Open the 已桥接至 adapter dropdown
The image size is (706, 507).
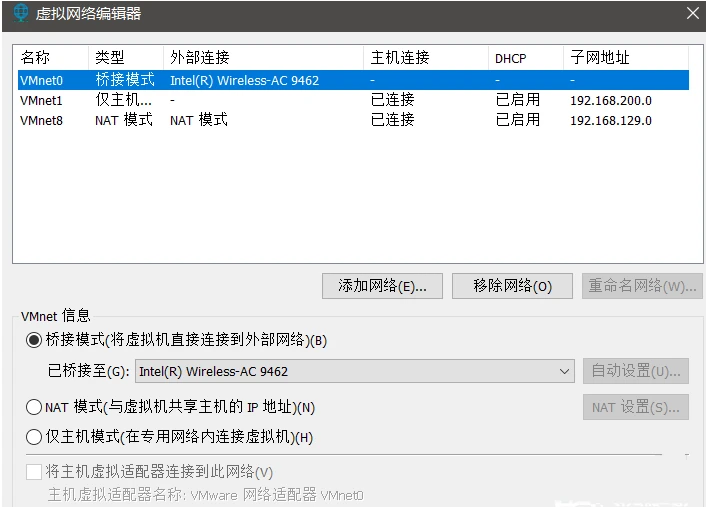(x=355, y=371)
